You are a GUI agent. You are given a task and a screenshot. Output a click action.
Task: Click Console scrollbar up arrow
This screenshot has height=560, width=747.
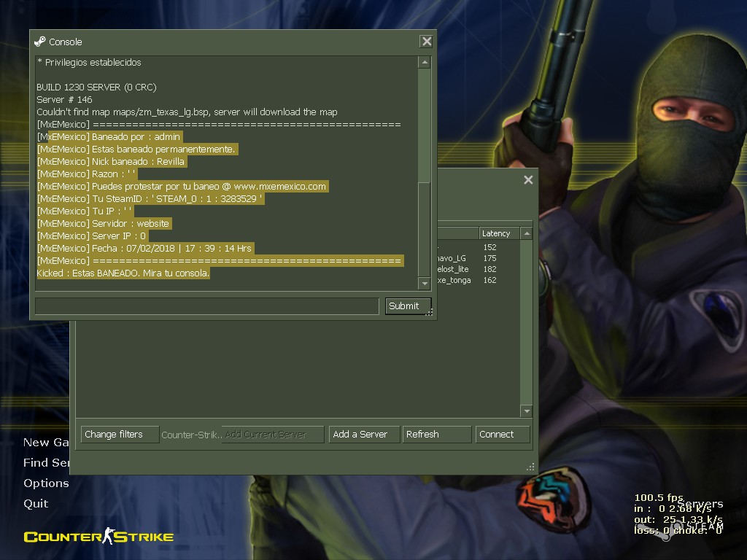coord(425,63)
